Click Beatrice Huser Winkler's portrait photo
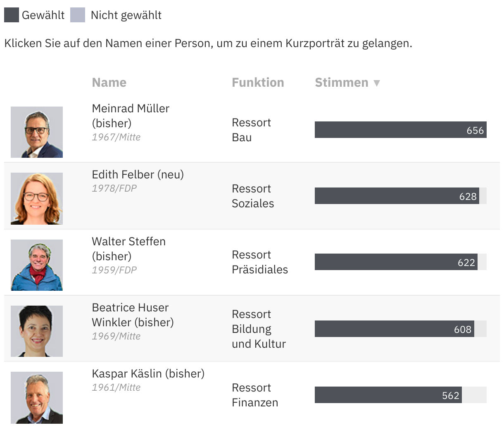The width and height of the screenshot is (504, 432). pyautogui.click(x=36, y=331)
